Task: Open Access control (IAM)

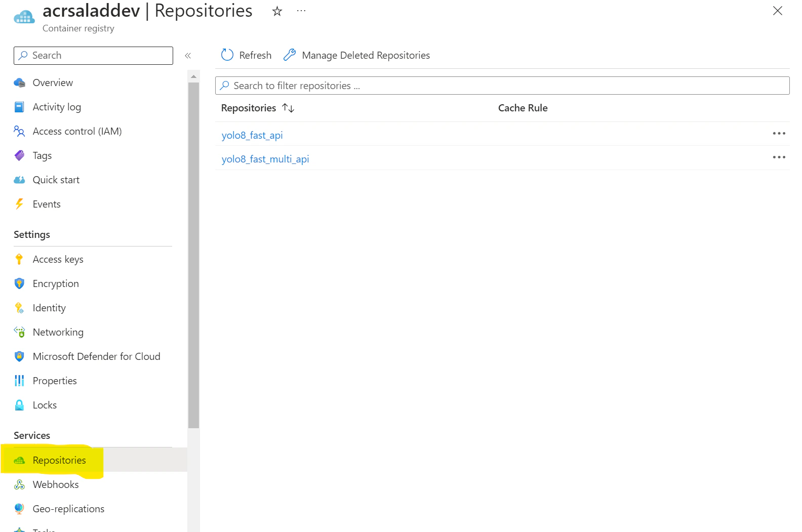Action: (x=77, y=131)
